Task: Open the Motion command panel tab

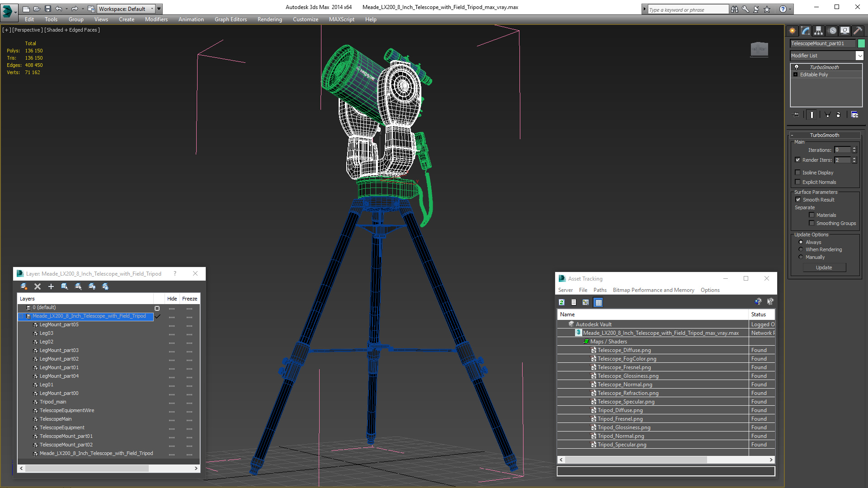Action: pos(832,31)
